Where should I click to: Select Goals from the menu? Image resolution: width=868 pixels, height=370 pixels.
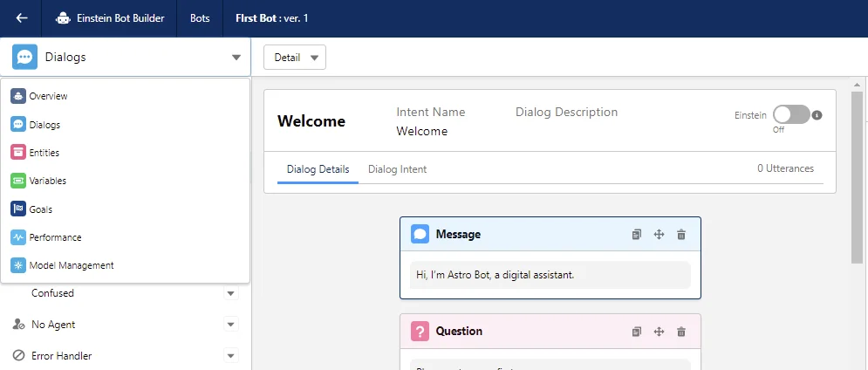coord(125,209)
